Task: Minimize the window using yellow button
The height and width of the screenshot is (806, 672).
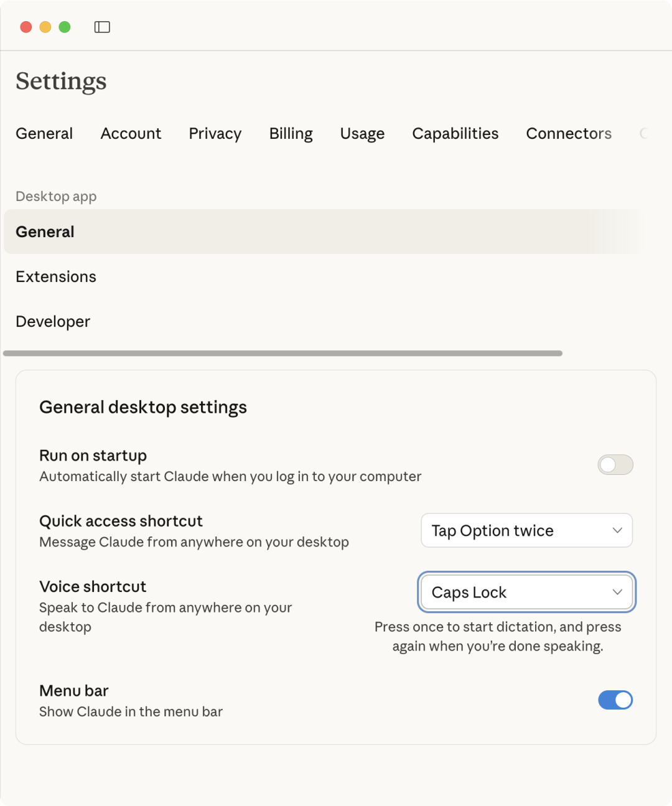Action: point(45,27)
